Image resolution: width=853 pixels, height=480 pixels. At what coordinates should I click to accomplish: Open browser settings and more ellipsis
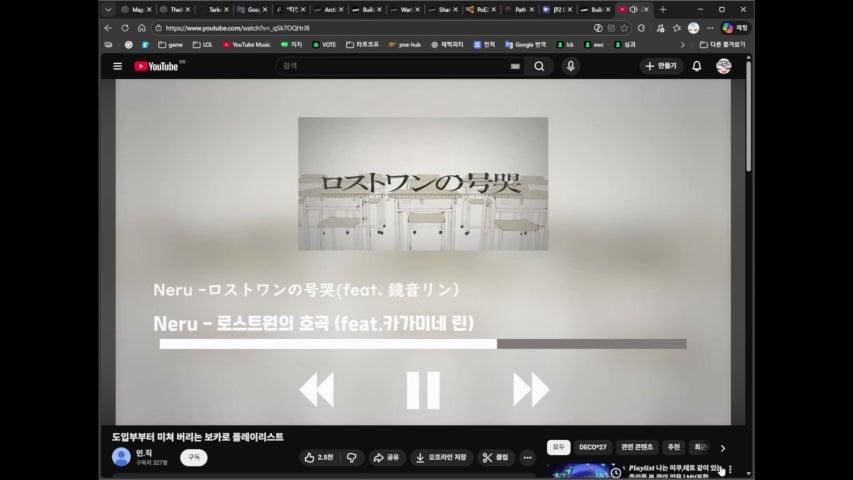click(710, 28)
